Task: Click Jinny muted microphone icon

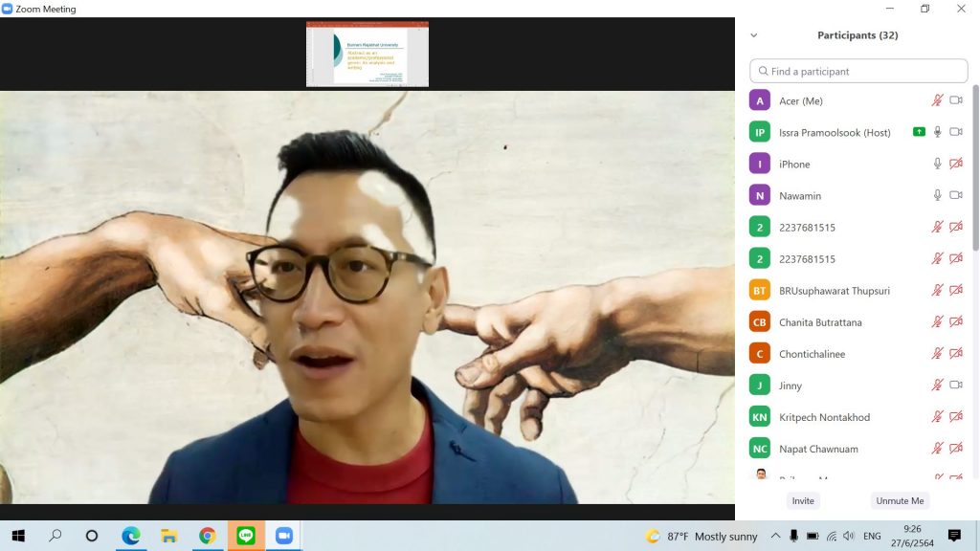Action: [x=937, y=386]
